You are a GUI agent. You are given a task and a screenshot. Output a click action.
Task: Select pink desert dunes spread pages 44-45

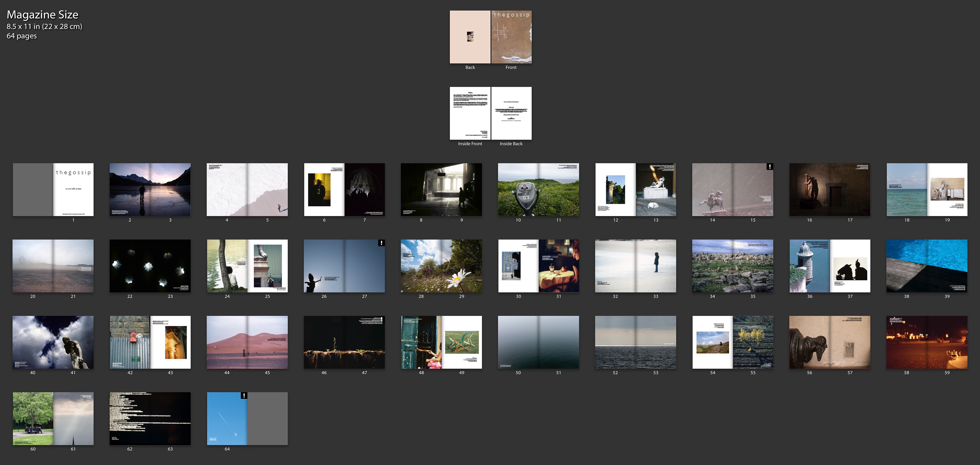click(x=247, y=342)
